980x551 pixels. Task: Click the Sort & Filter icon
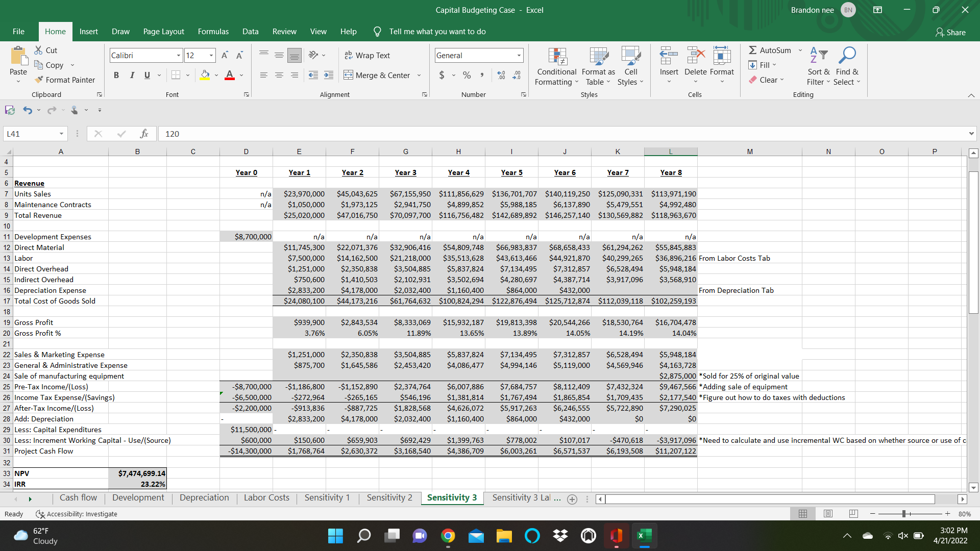point(818,66)
